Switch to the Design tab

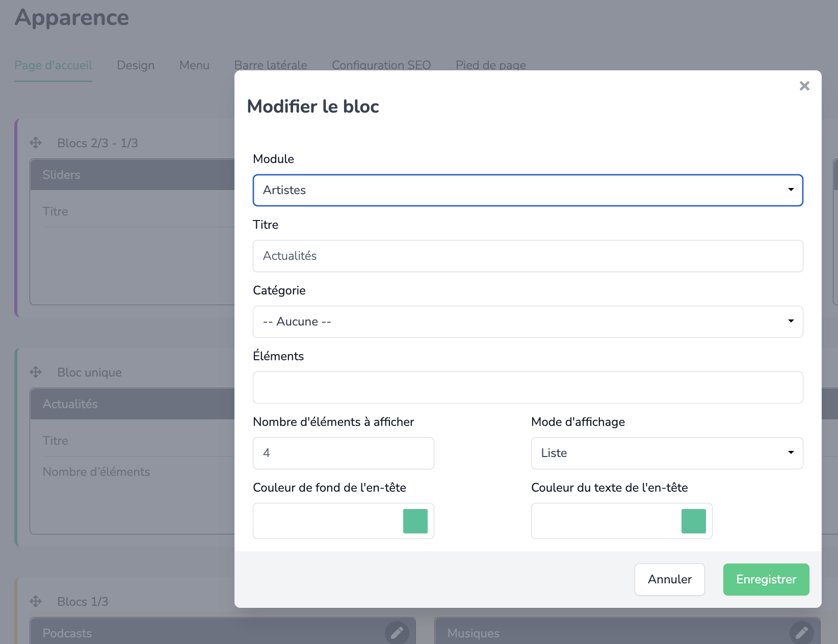tap(136, 65)
